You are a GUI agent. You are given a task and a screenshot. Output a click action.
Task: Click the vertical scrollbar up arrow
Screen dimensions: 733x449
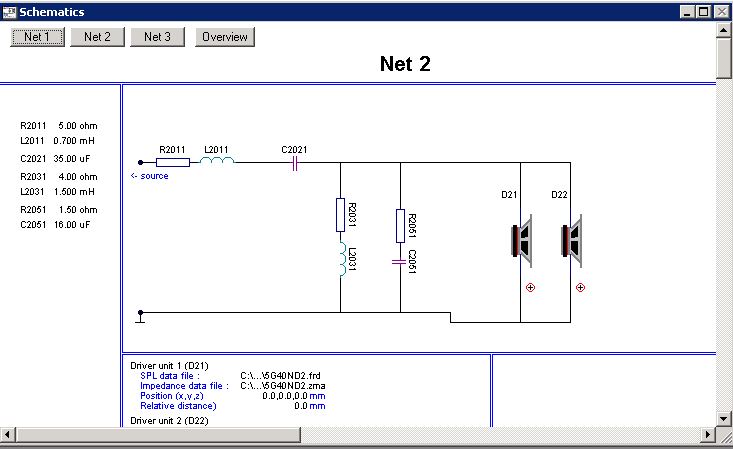click(x=723, y=30)
